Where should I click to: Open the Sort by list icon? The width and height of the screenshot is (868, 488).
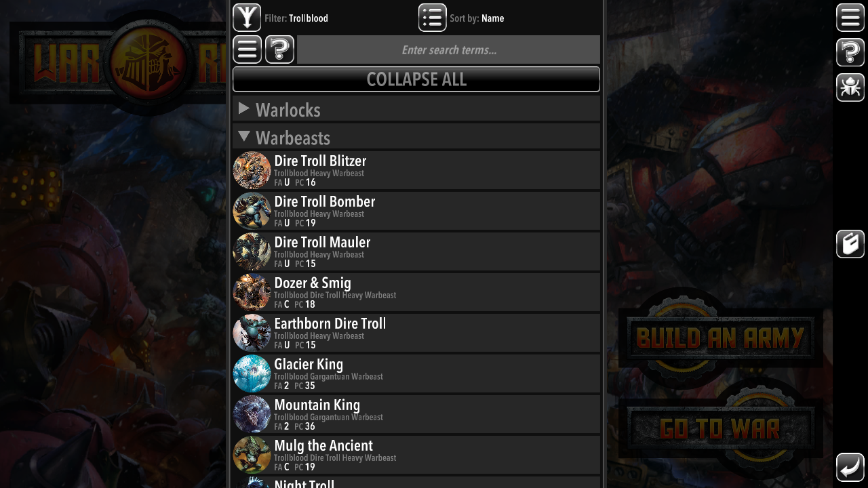point(433,18)
